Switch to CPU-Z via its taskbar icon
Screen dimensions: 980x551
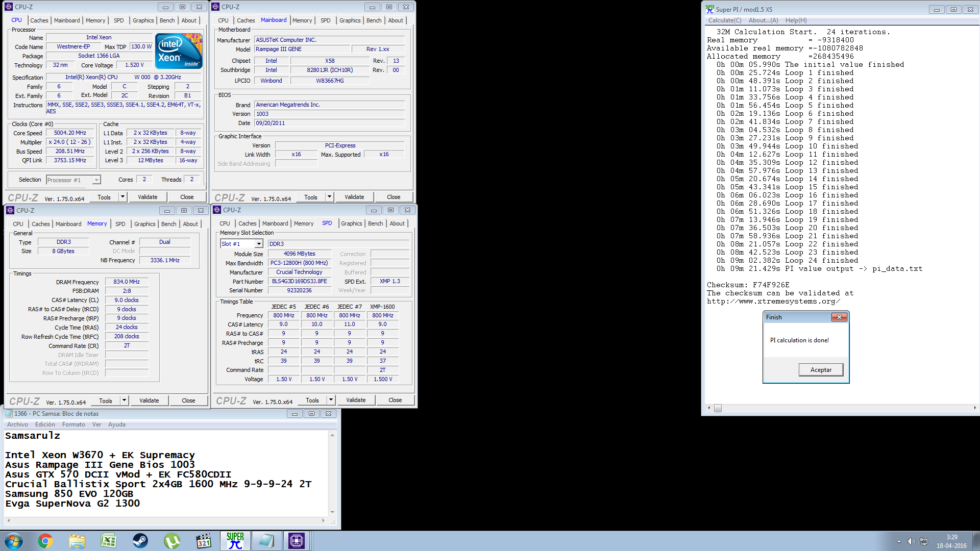pos(297,541)
